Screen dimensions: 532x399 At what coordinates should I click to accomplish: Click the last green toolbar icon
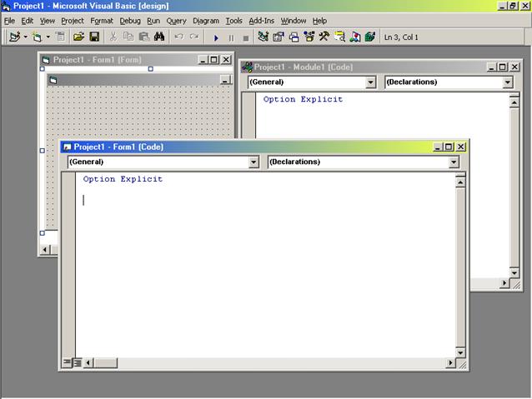[370, 37]
